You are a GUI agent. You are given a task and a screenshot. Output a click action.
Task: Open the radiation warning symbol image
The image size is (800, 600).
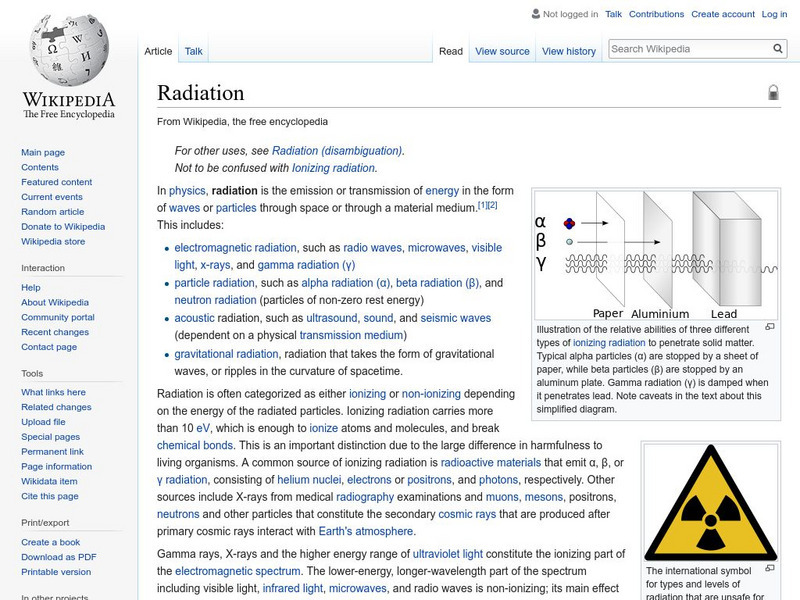click(x=711, y=503)
